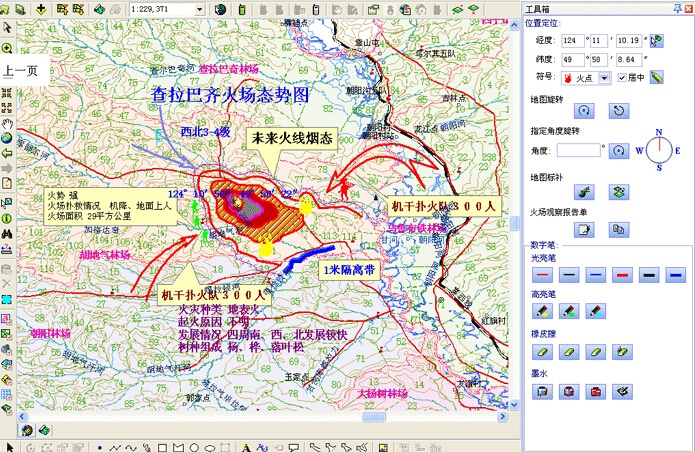Open the map scale dropdown
The height and width of the screenshot is (452, 695).
(198, 9)
